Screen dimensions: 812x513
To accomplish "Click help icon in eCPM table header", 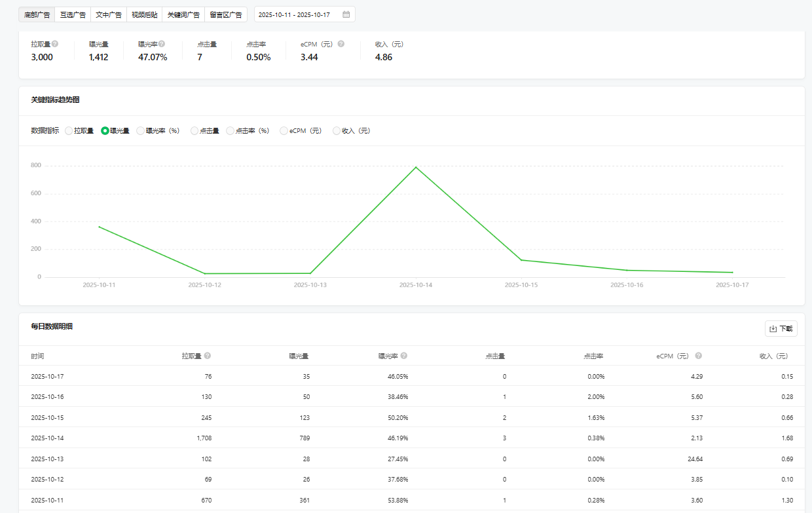I will [x=699, y=356].
